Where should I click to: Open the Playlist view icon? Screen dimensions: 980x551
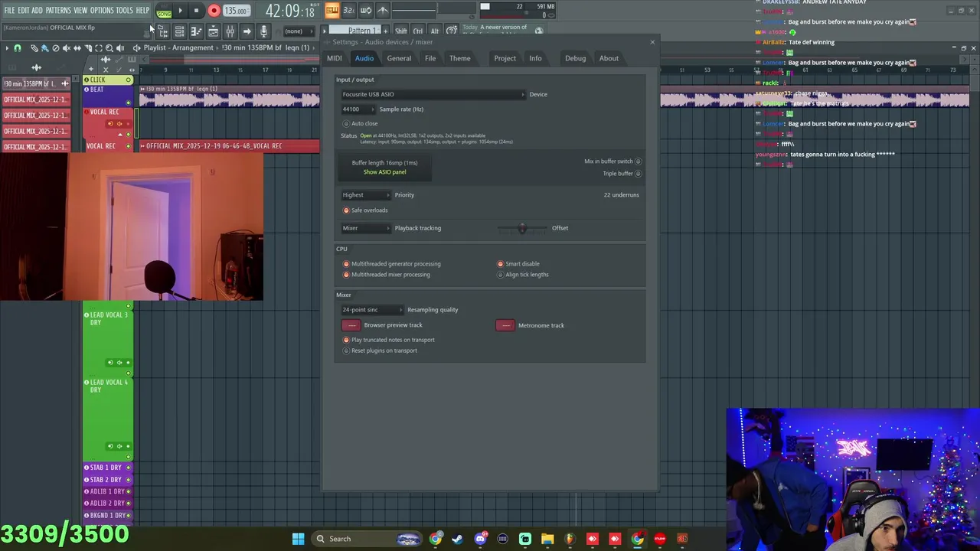[179, 31]
